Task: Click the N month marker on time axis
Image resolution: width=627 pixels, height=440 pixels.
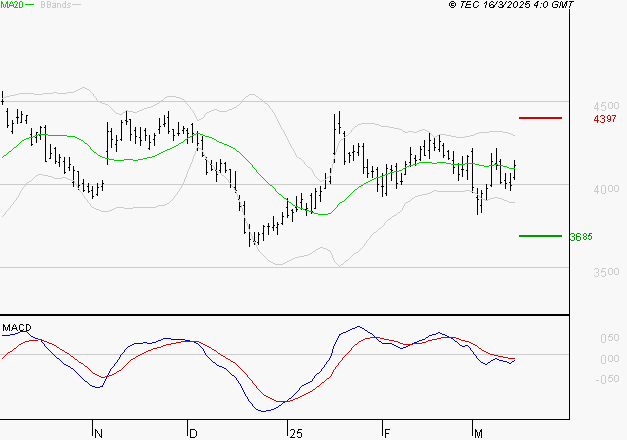Action: [98, 434]
